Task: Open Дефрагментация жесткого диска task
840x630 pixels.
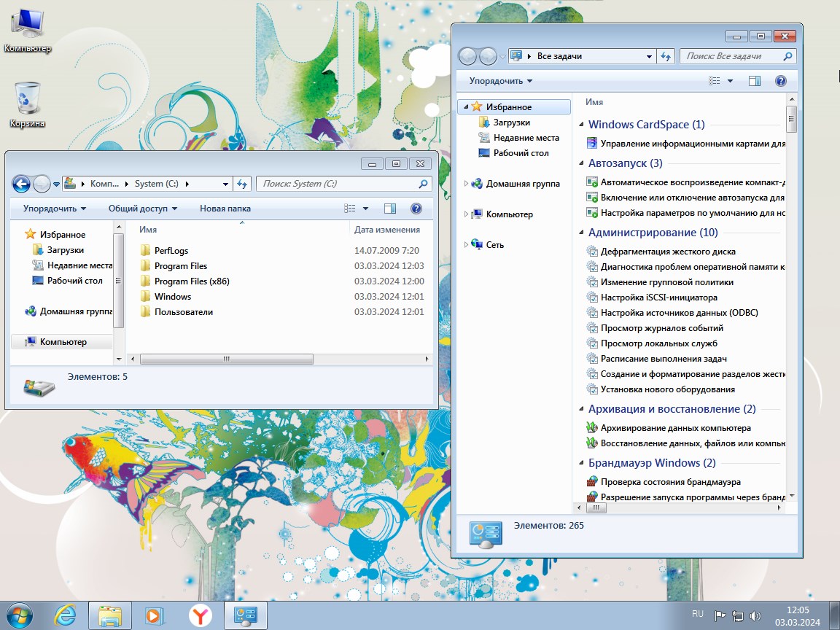Action: tap(668, 252)
